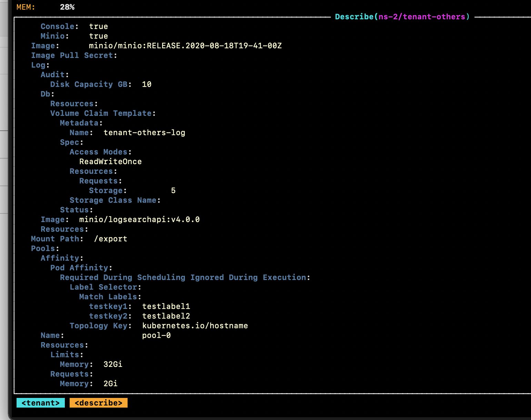The height and width of the screenshot is (420, 531).
Task: Click Storage Class Name: label
Action: coord(115,200)
